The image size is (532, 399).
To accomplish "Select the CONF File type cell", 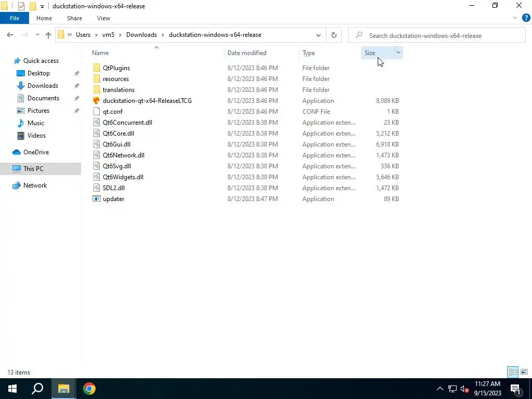I will click(316, 111).
